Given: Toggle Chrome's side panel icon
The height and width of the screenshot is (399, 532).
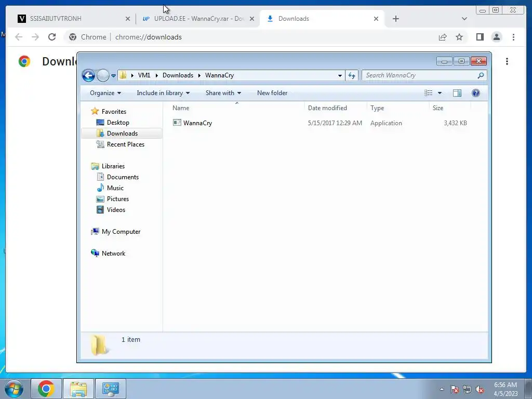Looking at the screenshot, I should 480,37.
